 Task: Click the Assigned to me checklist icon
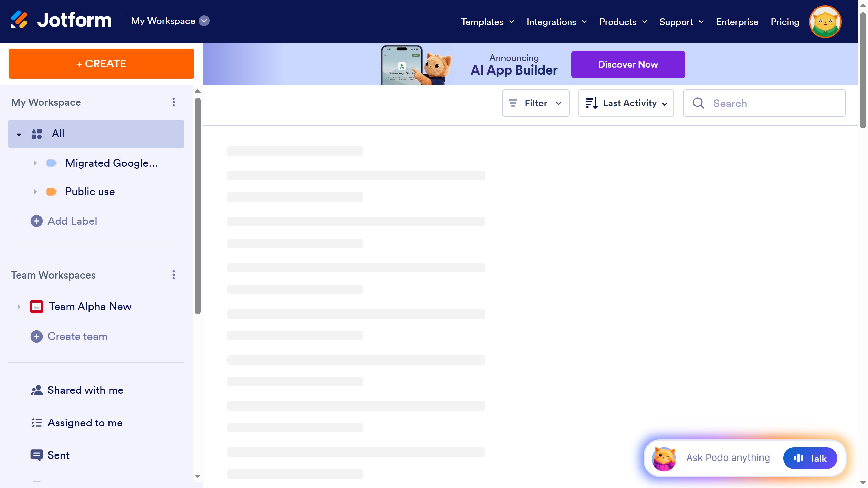tap(37, 423)
